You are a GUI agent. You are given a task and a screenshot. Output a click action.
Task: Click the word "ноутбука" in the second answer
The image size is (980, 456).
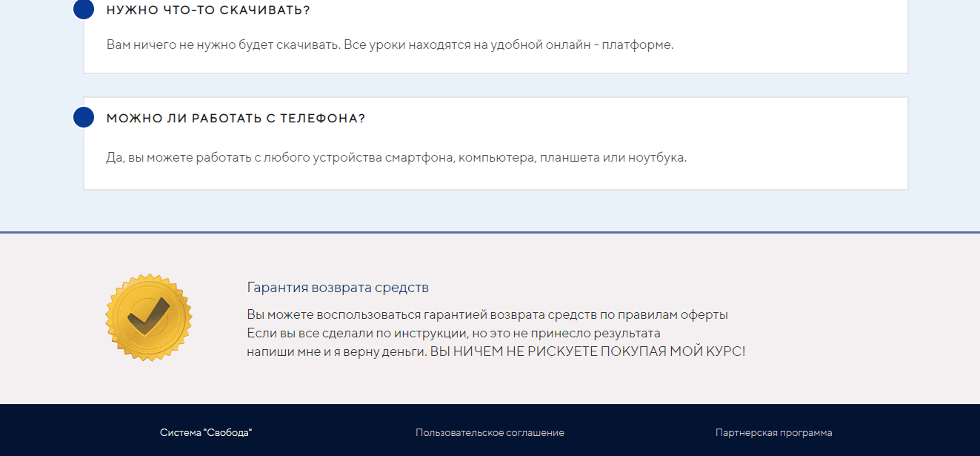659,158
